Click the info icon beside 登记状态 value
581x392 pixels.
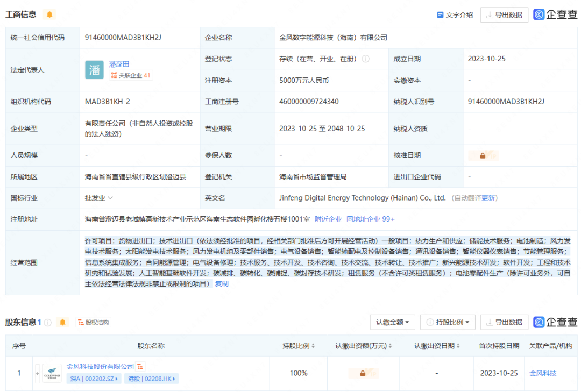click(x=366, y=59)
